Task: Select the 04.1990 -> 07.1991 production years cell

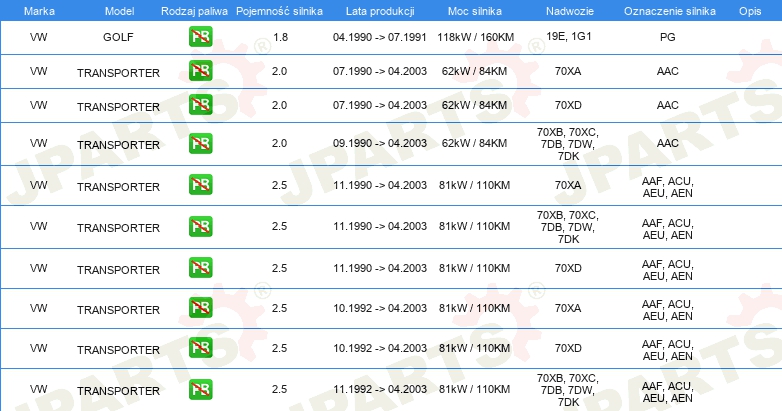Action: tap(380, 37)
